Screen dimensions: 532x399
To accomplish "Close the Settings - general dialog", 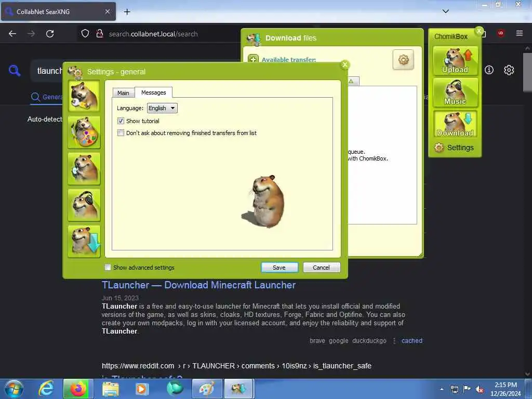I will pos(345,65).
